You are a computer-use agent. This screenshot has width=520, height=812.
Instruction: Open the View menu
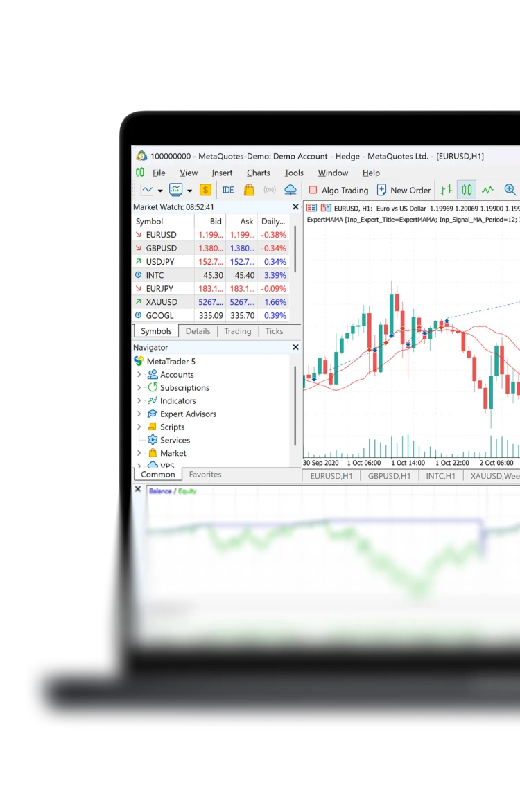189,173
